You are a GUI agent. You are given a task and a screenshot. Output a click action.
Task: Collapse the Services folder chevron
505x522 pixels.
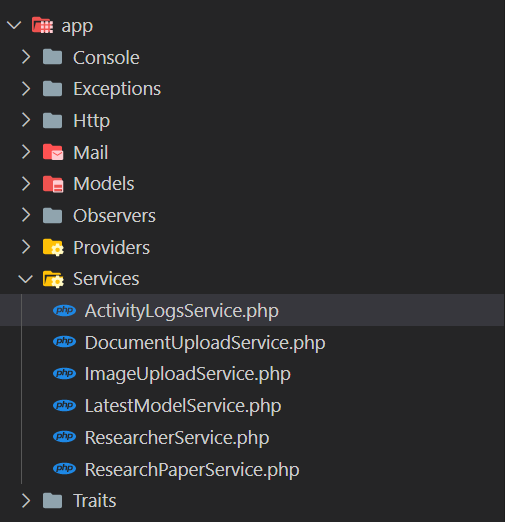(26, 279)
